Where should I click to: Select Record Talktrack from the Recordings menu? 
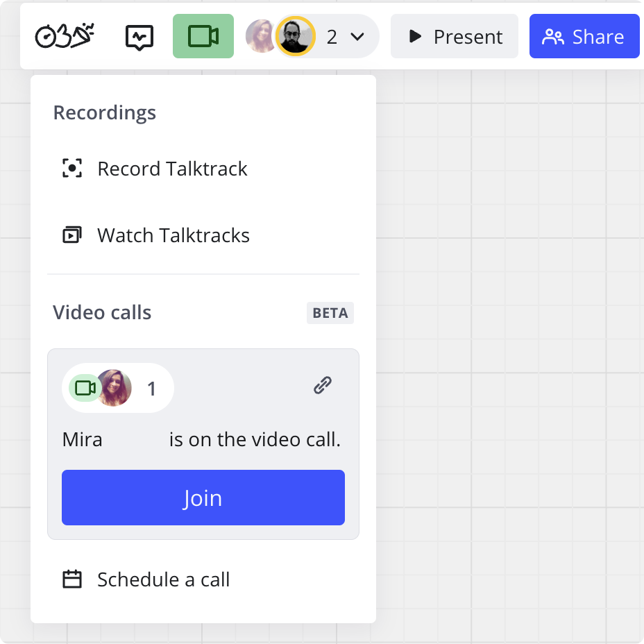pyautogui.click(x=172, y=168)
